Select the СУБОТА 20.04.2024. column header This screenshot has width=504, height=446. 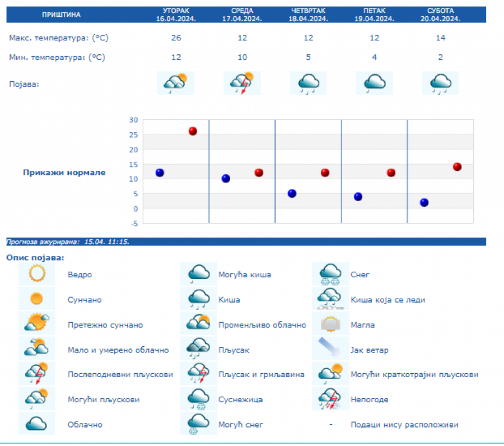click(x=441, y=15)
